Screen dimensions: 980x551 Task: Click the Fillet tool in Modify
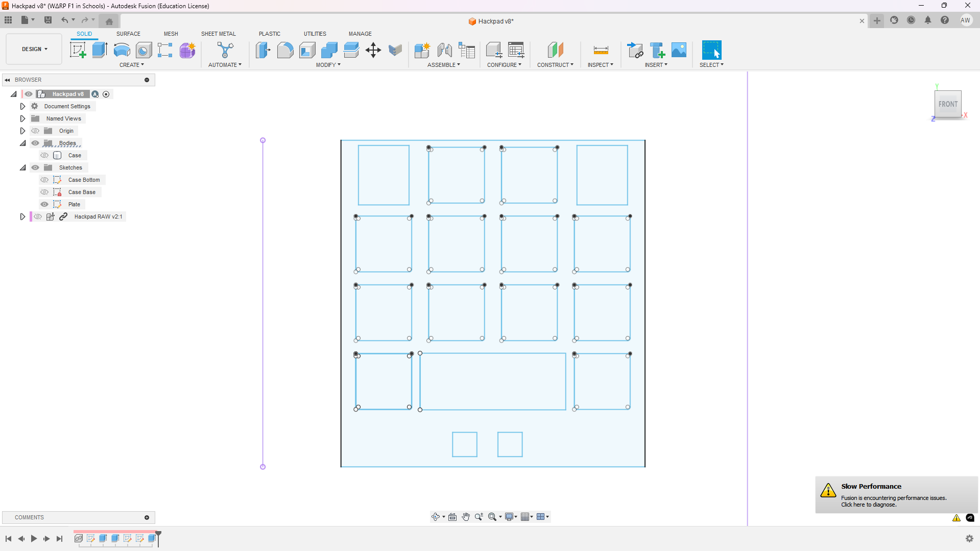pos(285,50)
